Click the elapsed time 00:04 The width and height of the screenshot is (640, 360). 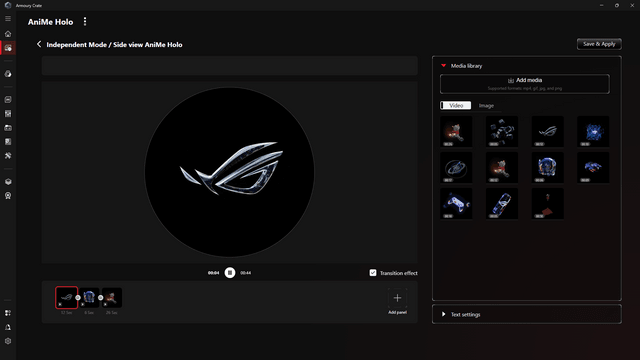pyautogui.click(x=213, y=273)
